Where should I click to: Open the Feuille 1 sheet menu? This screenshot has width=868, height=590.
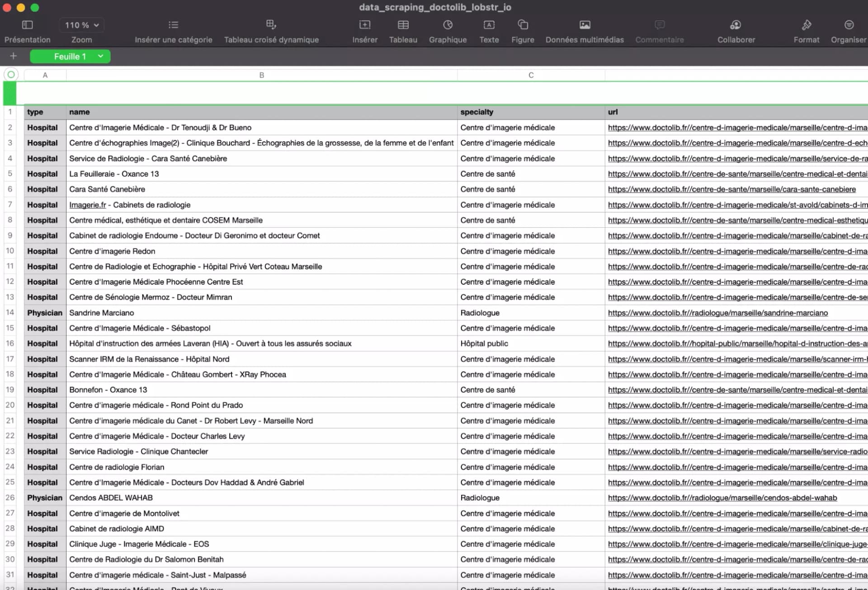(x=100, y=56)
